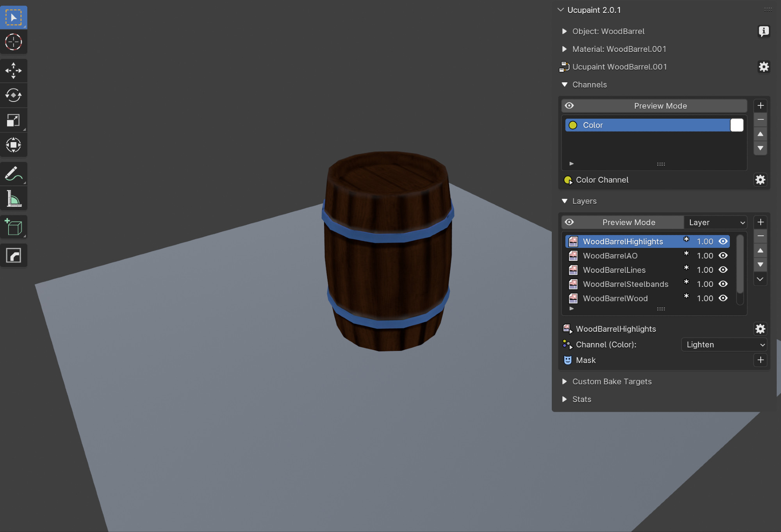
Task: Select the Scale tool
Action: coord(14,120)
